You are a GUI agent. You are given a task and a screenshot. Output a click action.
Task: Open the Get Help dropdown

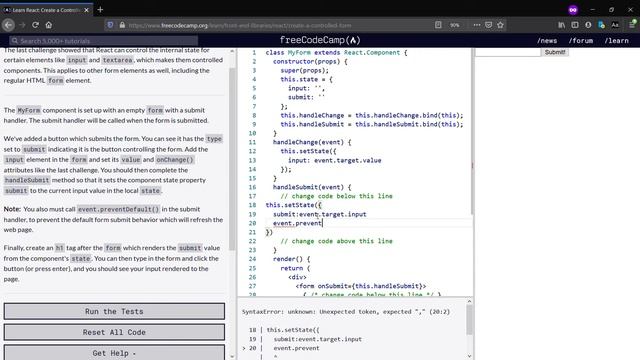point(114,352)
